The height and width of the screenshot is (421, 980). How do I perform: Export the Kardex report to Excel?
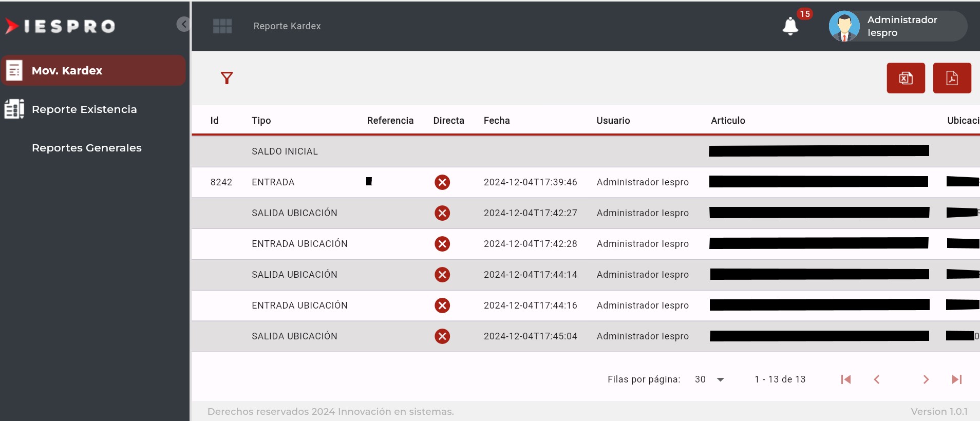click(906, 78)
